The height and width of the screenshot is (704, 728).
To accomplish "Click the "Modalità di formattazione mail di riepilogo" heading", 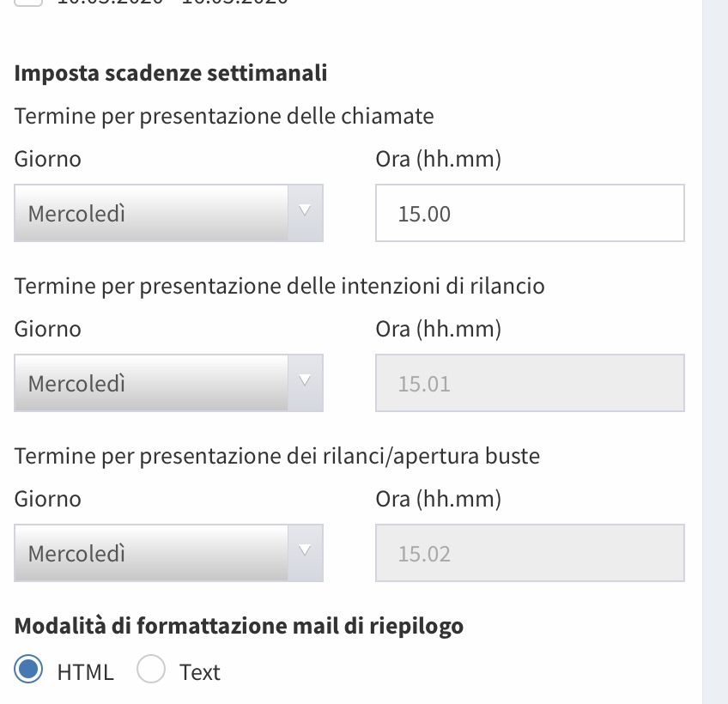I will [239, 627].
